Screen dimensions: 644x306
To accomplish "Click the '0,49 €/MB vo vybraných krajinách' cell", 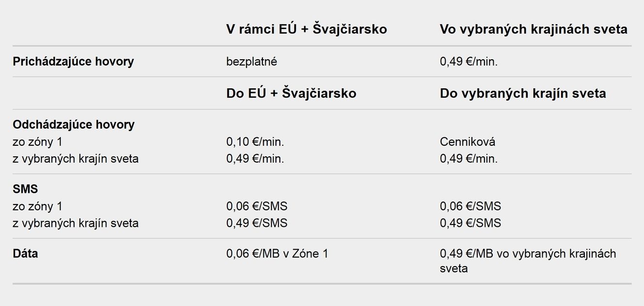I will (x=528, y=261).
